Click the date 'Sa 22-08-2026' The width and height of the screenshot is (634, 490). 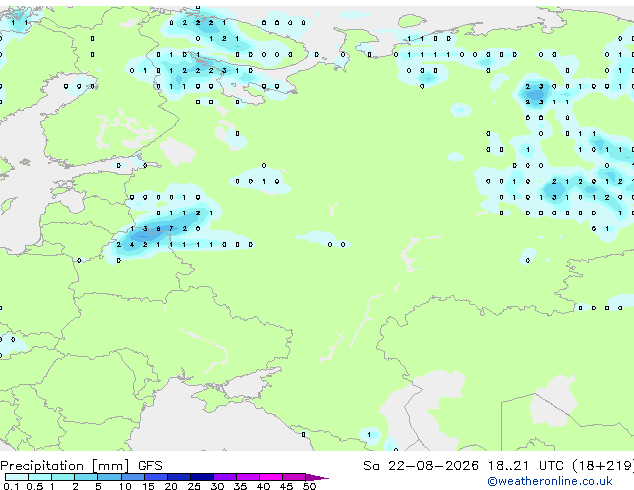tap(421, 466)
